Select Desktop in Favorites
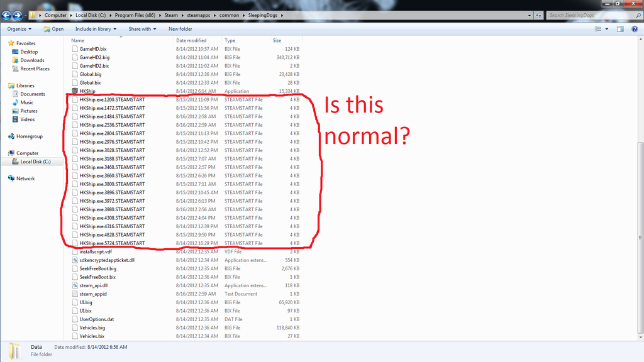Viewport: 644px width, 362px height. click(29, 52)
